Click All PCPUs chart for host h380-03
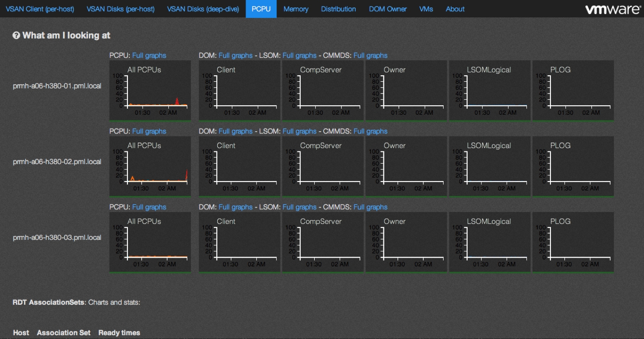Screen dimensions: 644x339 150,242
